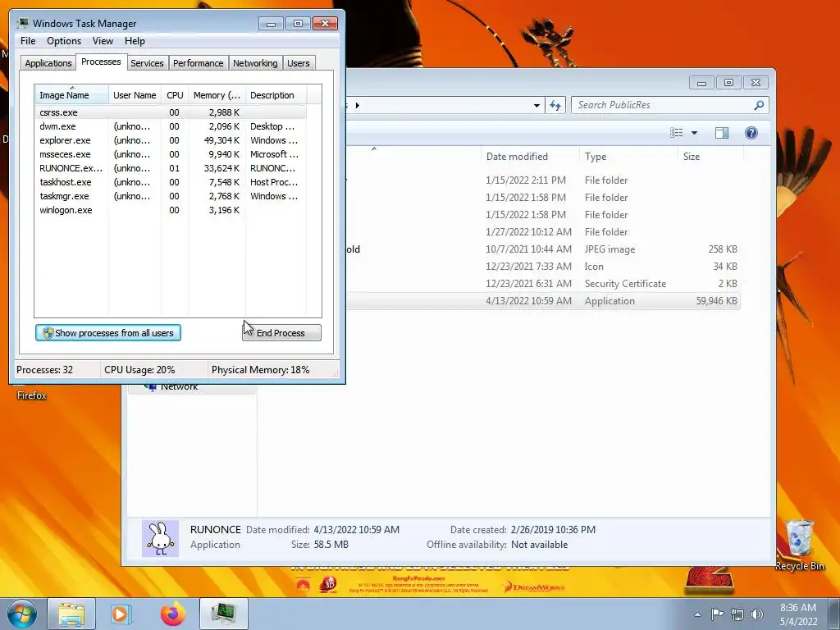Open the address bar history dropdown
This screenshot has width=840, height=630.
536,106
